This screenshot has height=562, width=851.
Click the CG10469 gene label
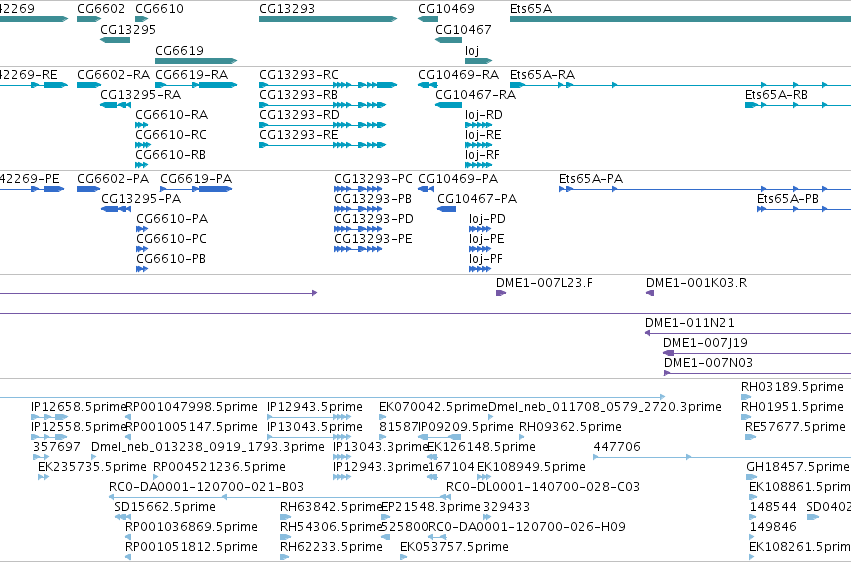coord(446,9)
